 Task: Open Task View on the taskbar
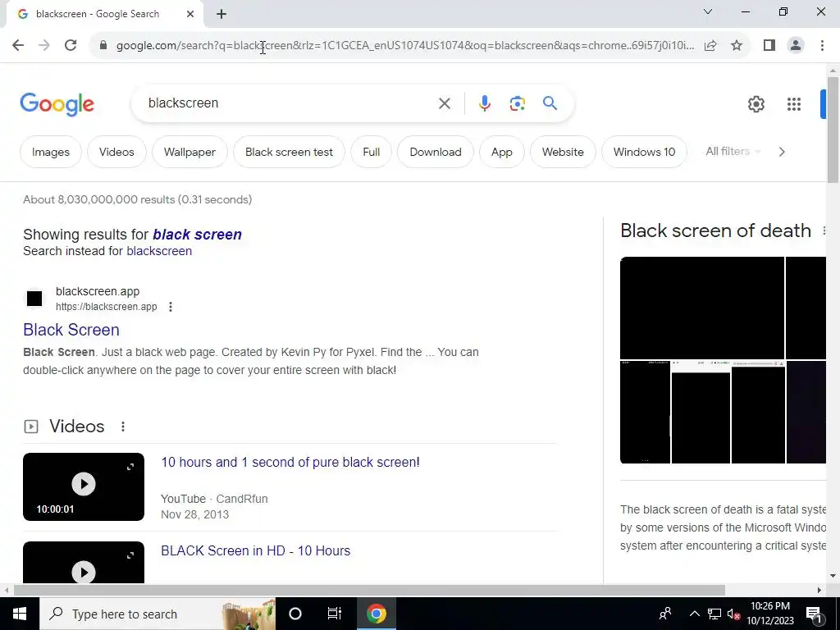[335, 614]
